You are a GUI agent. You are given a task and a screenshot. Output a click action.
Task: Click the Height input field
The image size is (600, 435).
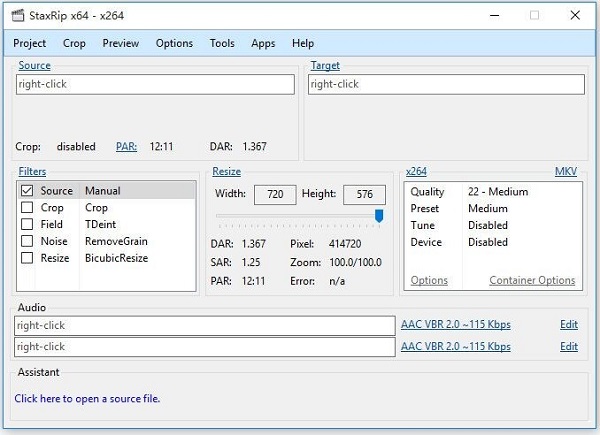[x=364, y=194]
